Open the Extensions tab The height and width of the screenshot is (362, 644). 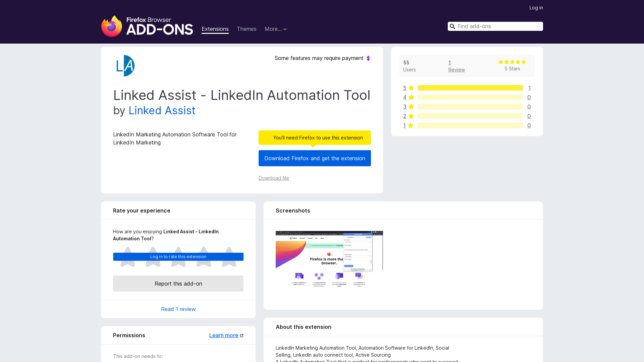point(215,29)
